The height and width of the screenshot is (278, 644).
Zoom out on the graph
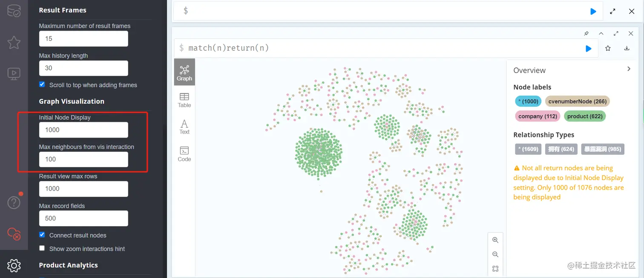click(x=495, y=255)
